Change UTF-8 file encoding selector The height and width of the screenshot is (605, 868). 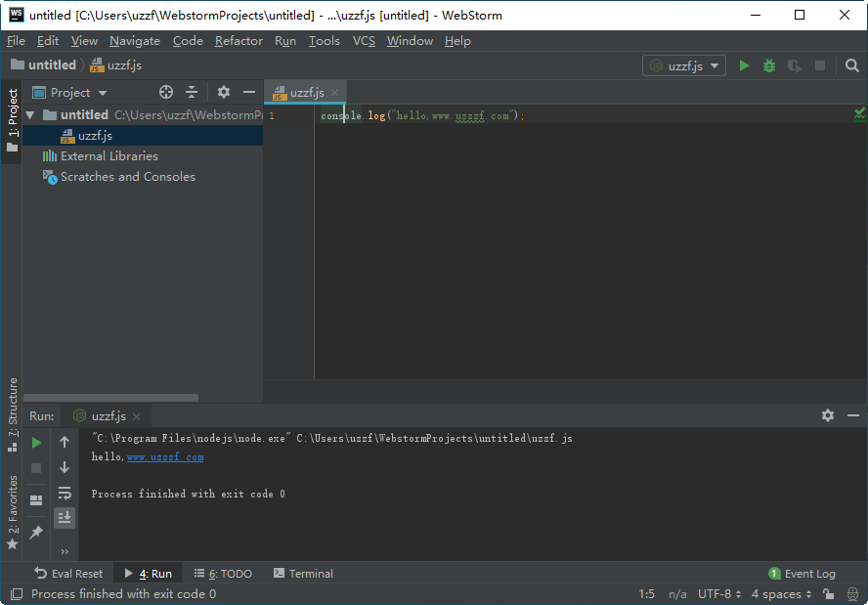pyautogui.click(x=719, y=594)
